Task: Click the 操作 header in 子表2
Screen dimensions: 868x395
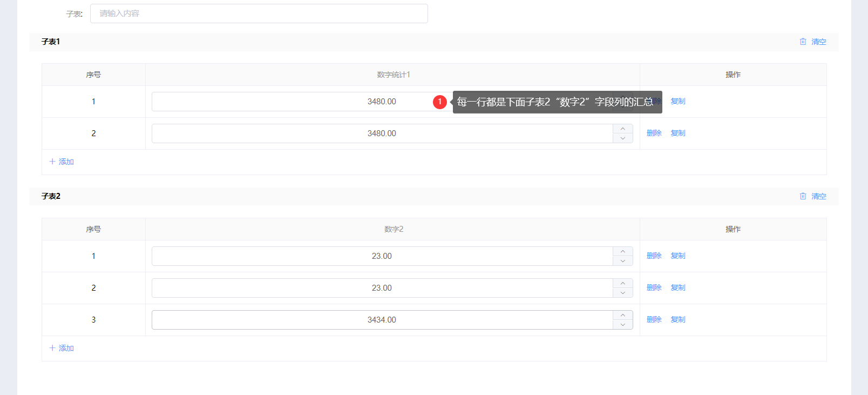Action: tap(733, 229)
